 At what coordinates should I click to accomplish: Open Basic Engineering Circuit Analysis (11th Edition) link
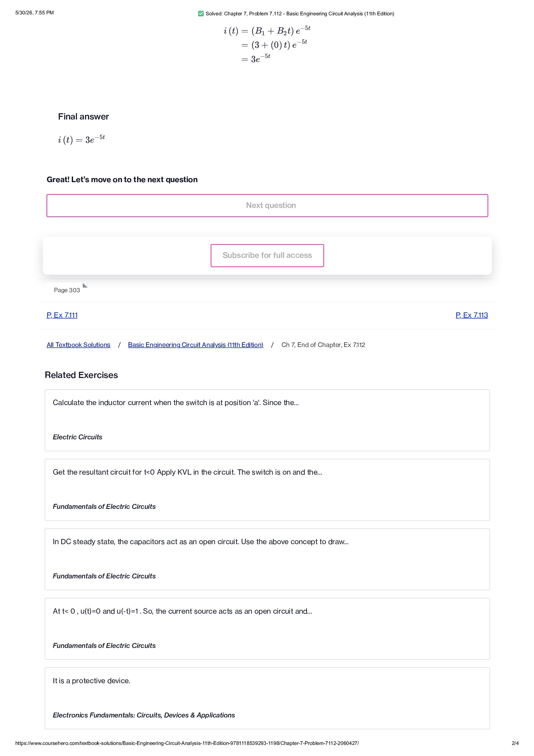196,345
